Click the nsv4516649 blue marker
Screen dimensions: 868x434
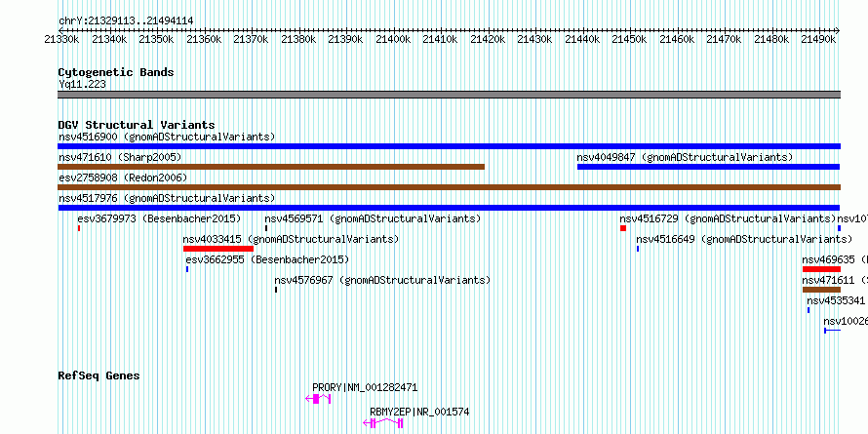[638, 249]
